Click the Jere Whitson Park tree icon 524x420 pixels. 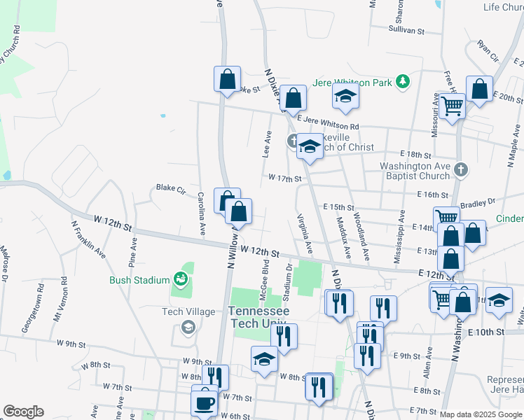point(403,81)
